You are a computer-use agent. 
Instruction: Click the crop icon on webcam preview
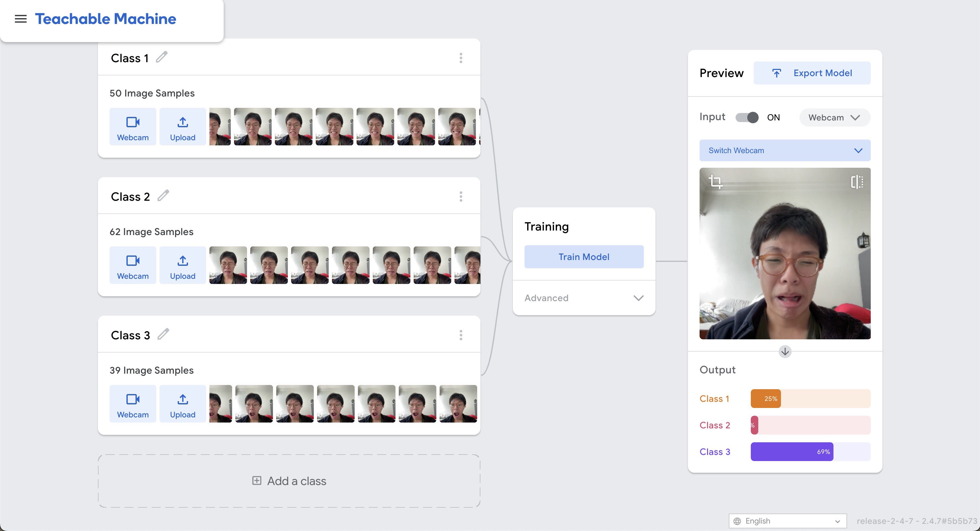coord(715,182)
